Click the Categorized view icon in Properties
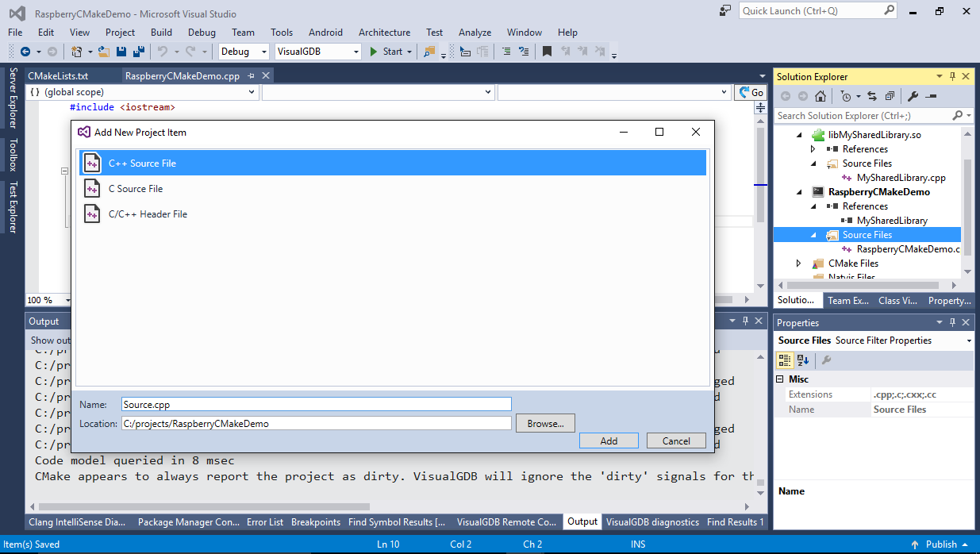Image resolution: width=980 pixels, height=554 pixels. [x=784, y=360]
